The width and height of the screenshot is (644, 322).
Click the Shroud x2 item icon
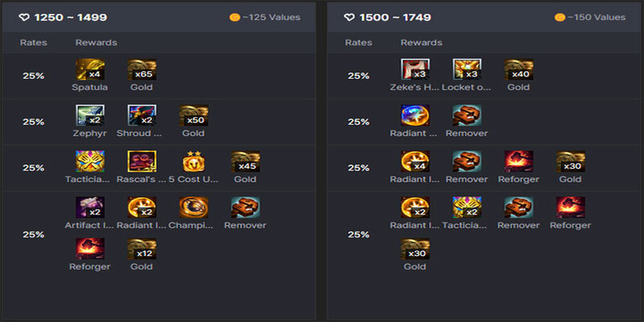(142, 115)
